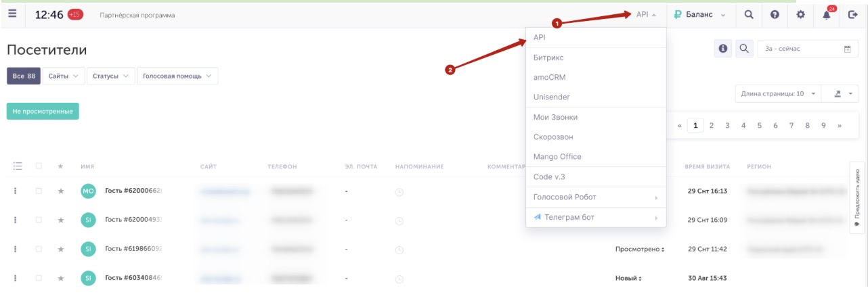Screen dimensions: 868x307
Task: Toggle select-all checkbox in table header
Action: coord(39,166)
